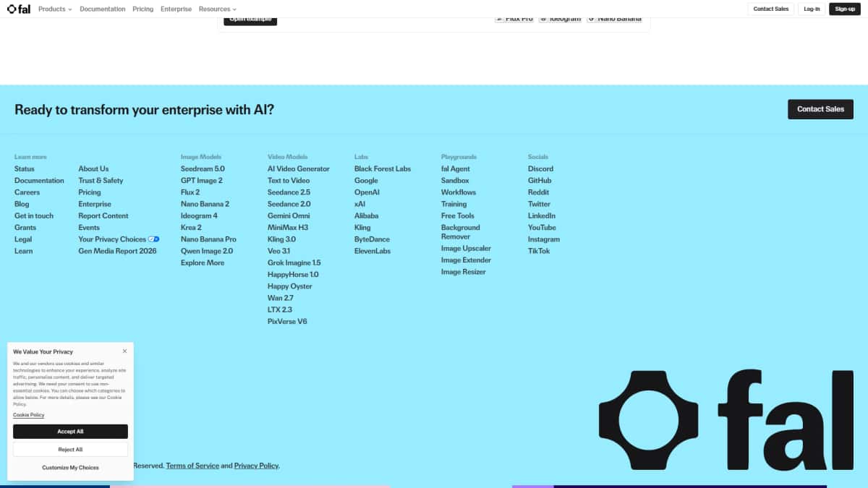Screen dimensions: 868x488
Task: Open the About Us link
Action: (x=93, y=169)
